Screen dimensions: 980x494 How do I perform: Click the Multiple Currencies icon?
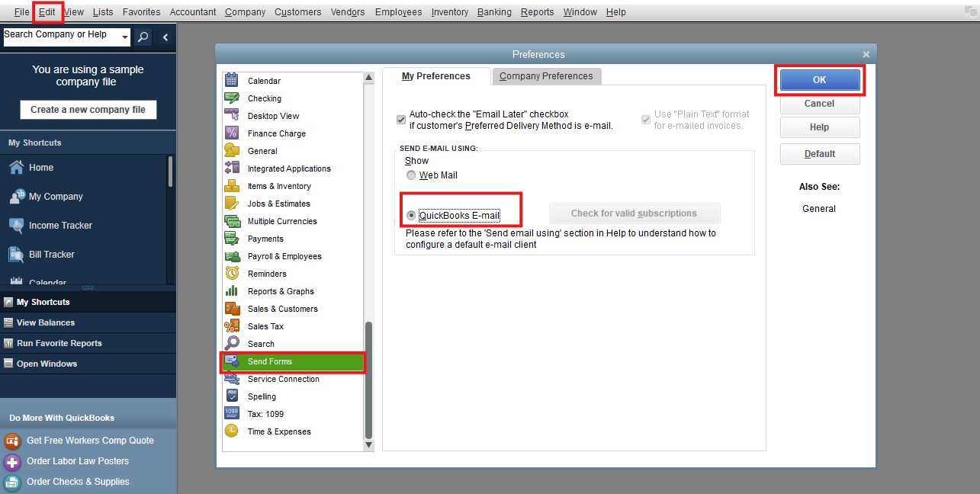tap(233, 220)
